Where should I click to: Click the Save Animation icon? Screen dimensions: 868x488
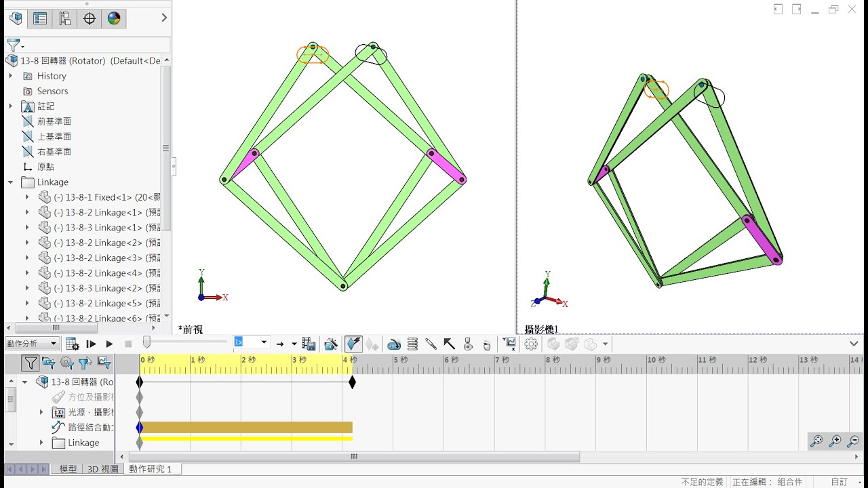pos(309,344)
